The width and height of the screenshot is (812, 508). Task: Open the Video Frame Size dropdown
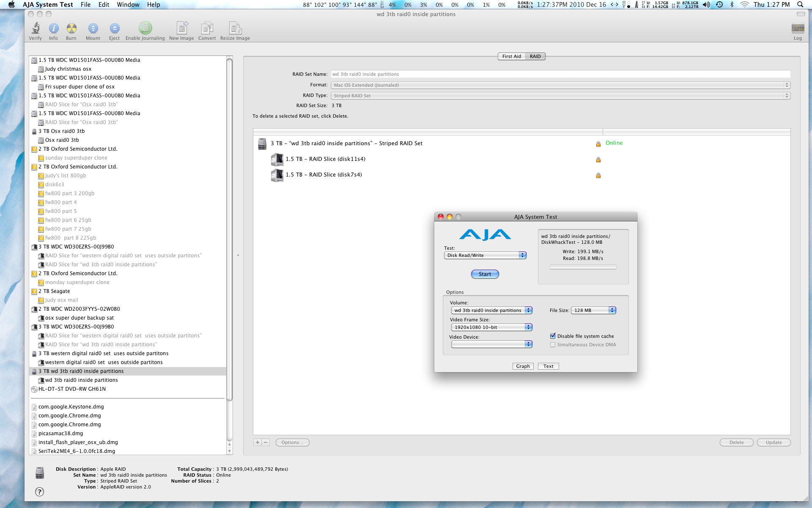pos(491,327)
